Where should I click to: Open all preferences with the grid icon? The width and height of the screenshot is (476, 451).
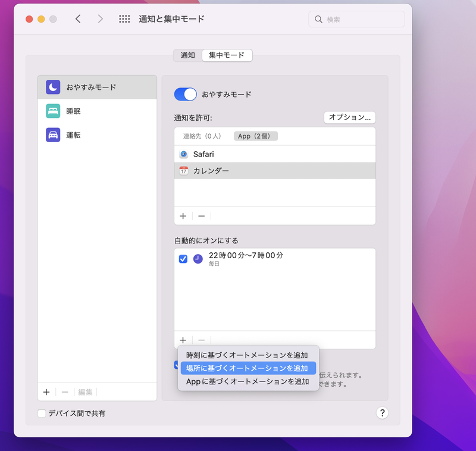click(124, 18)
